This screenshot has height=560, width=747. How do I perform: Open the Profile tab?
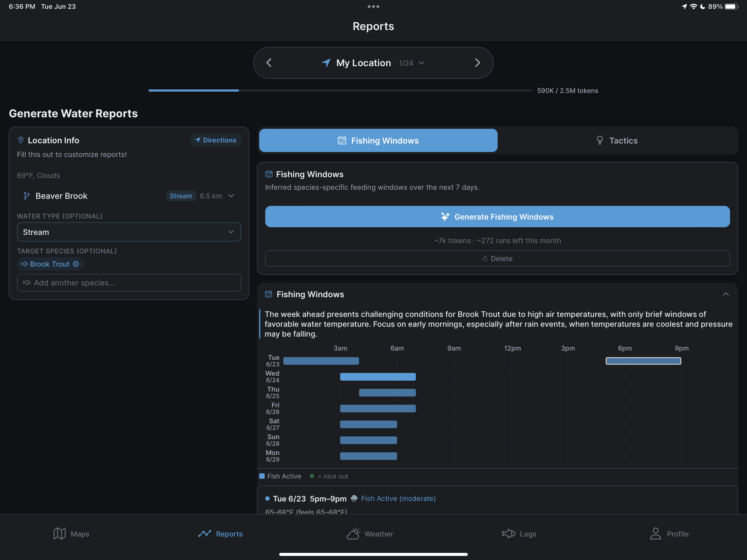[669, 534]
